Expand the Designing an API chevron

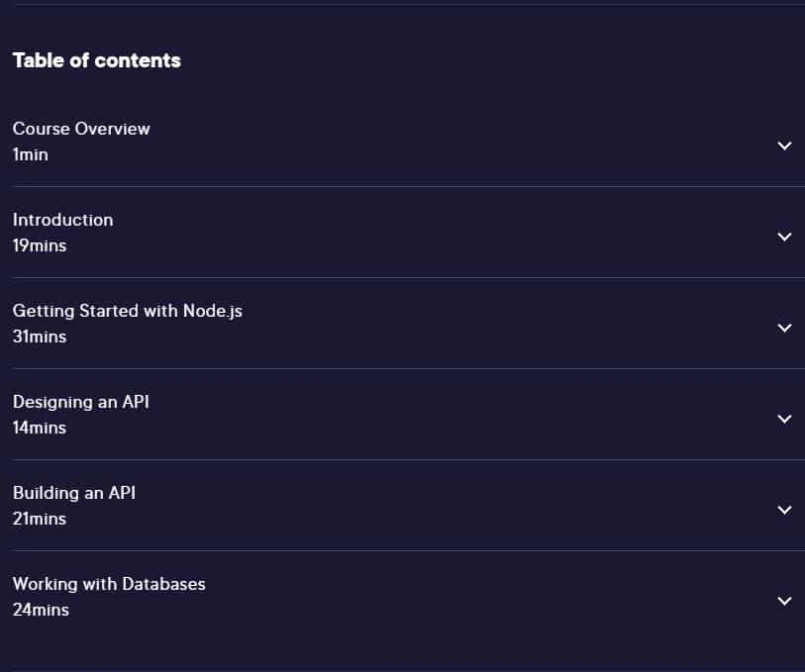[x=784, y=419]
